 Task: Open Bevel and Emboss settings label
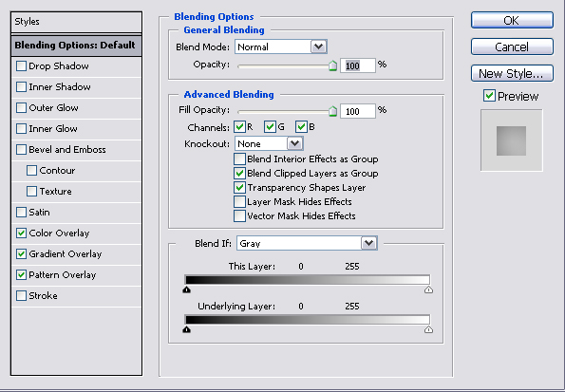[67, 150]
